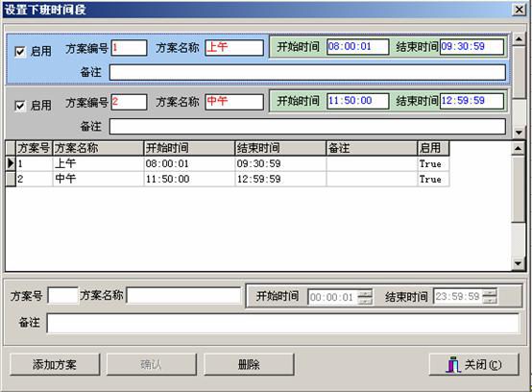The width and height of the screenshot is (532, 392).
Task: Click the 添加方案 button
Action: point(55,364)
